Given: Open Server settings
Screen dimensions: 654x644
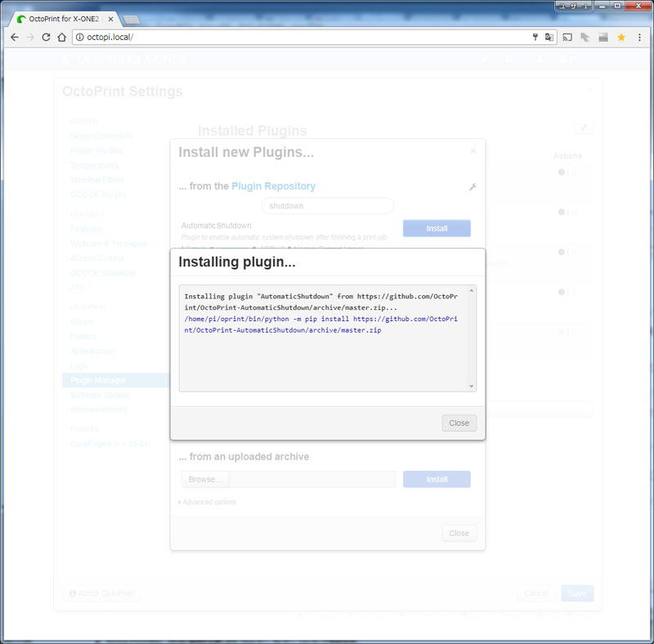Looking at the screenshot, I should coord(82,321).
